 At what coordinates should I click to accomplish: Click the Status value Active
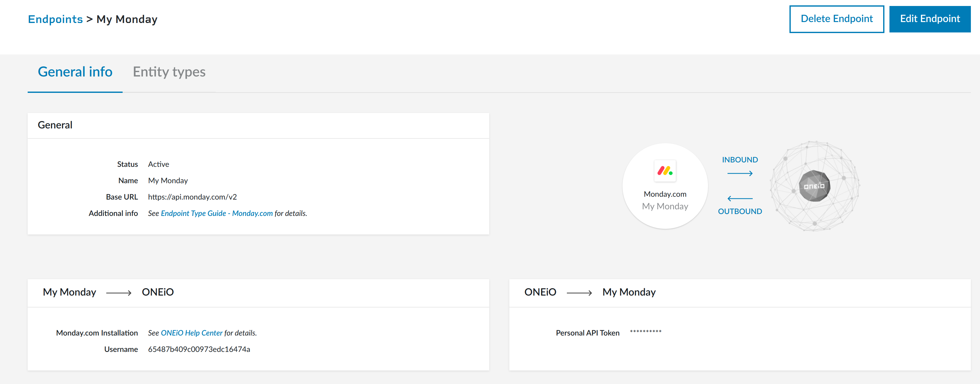pos(158,164)
